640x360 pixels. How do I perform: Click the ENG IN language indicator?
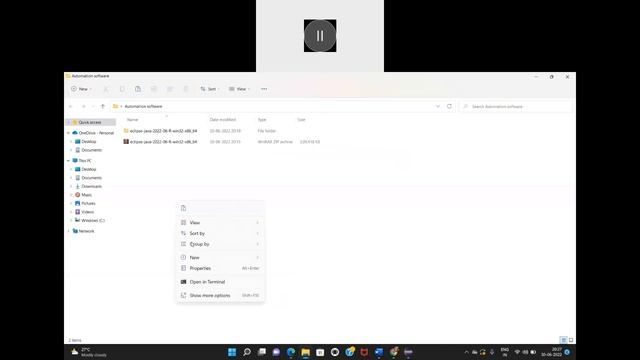pyautogui.click(x=505, y=352)
